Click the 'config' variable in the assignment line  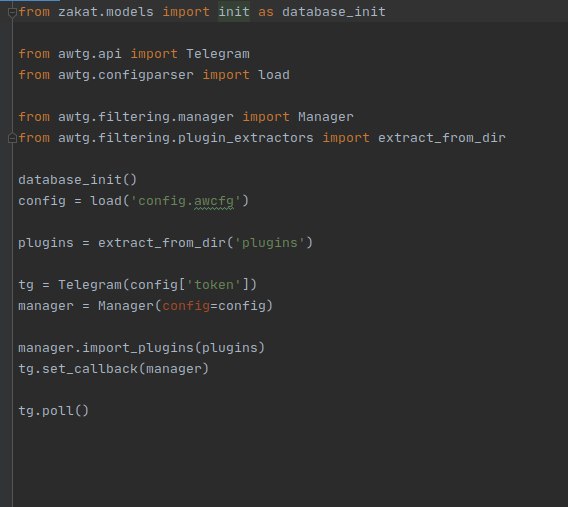(42, 201)
